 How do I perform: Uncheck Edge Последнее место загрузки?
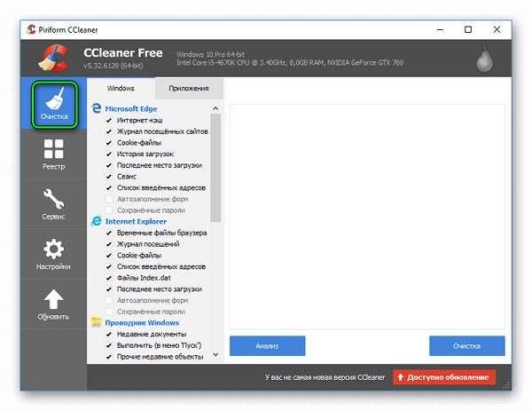pos(109,165)
